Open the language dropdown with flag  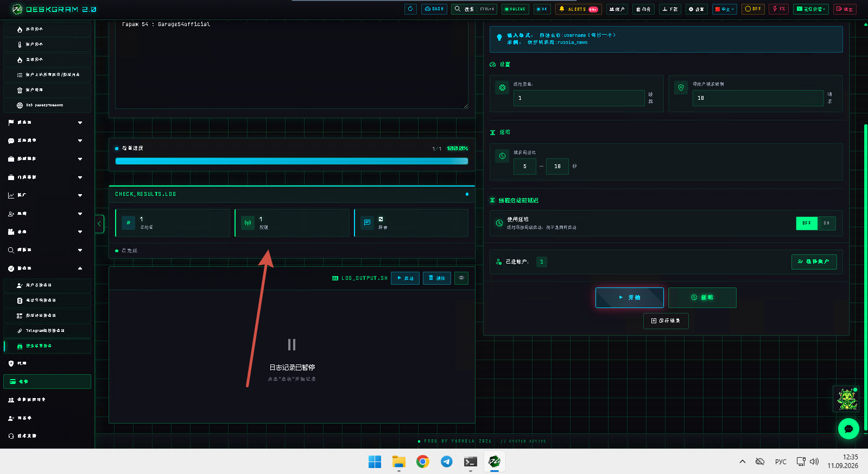click(x=725, y=9)
